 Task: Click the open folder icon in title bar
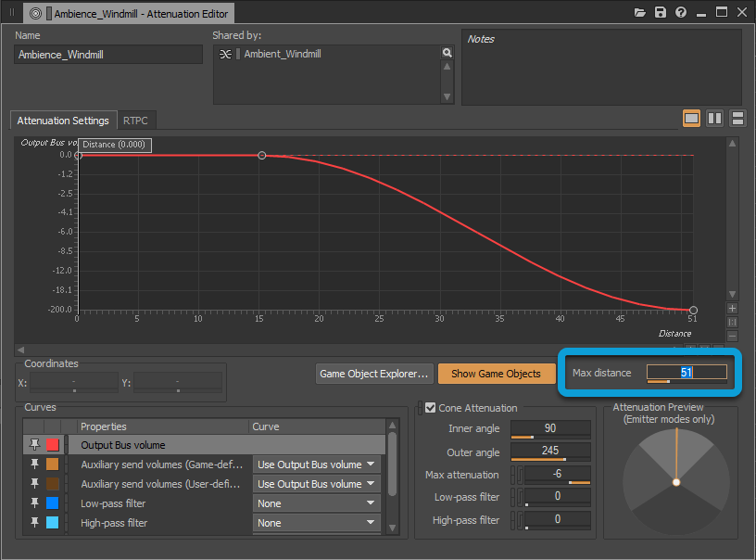[640, 13]
